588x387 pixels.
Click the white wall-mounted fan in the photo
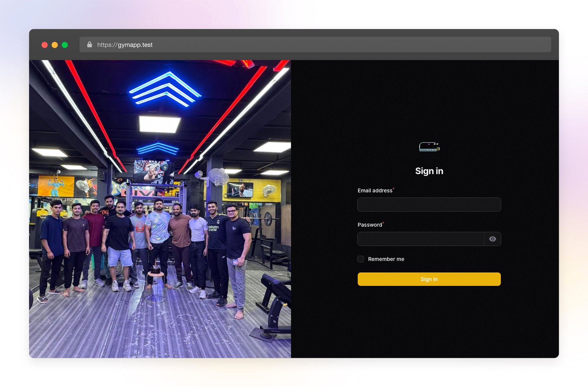[218, 177]
